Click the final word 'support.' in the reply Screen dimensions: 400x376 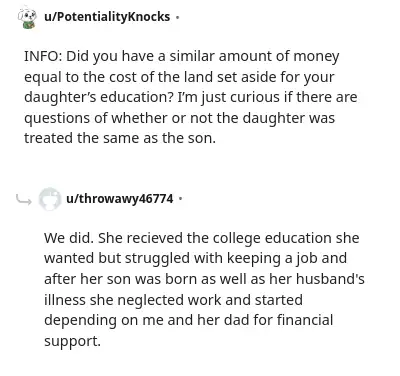[x=72, y=341]
